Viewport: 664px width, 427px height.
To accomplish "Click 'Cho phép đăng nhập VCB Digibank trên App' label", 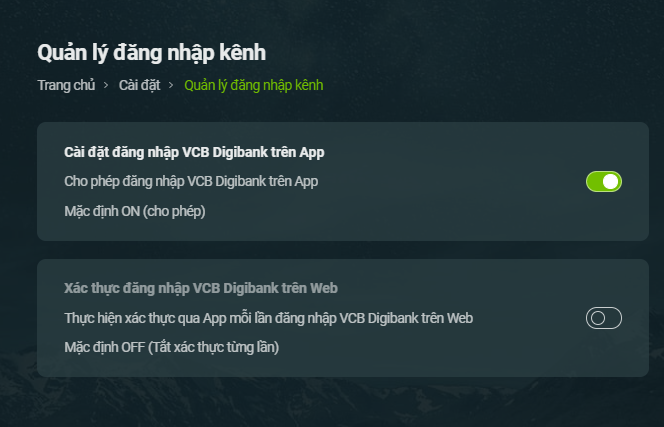I will tap(191, 181).
